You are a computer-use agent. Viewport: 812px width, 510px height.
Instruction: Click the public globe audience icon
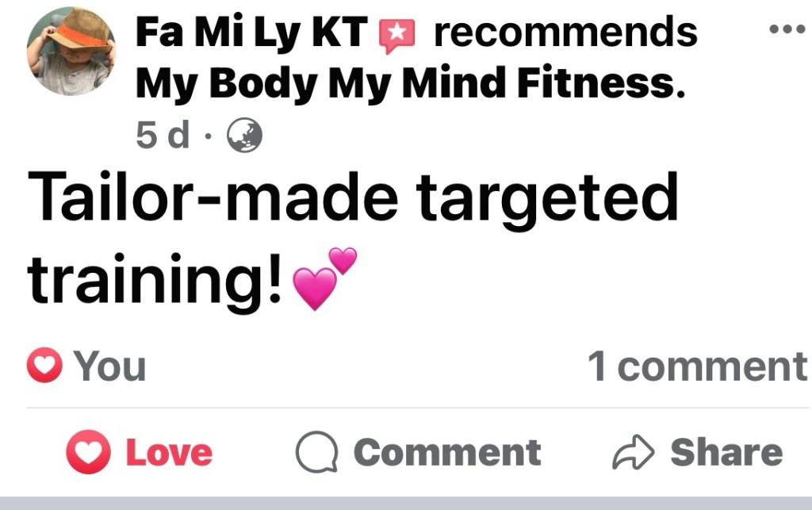[x=245, y=135]
